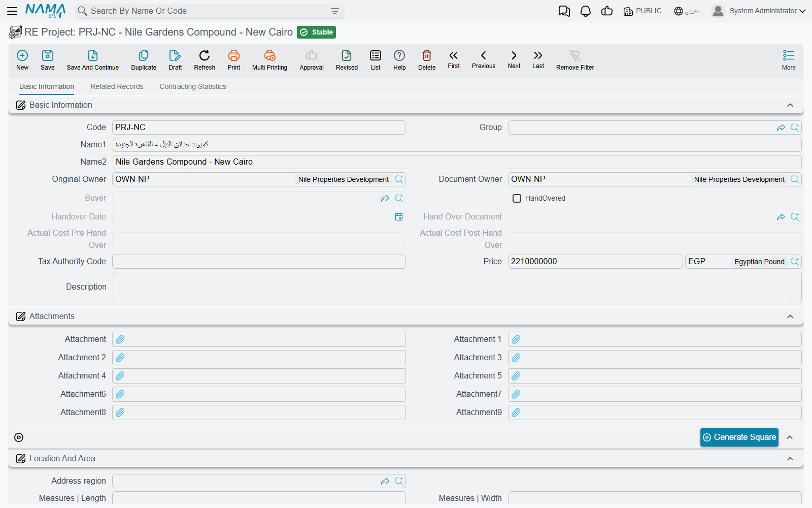Screen dimensions: 812x508
Task: Click the Tax Authority Code field
Action: (259, 262)
